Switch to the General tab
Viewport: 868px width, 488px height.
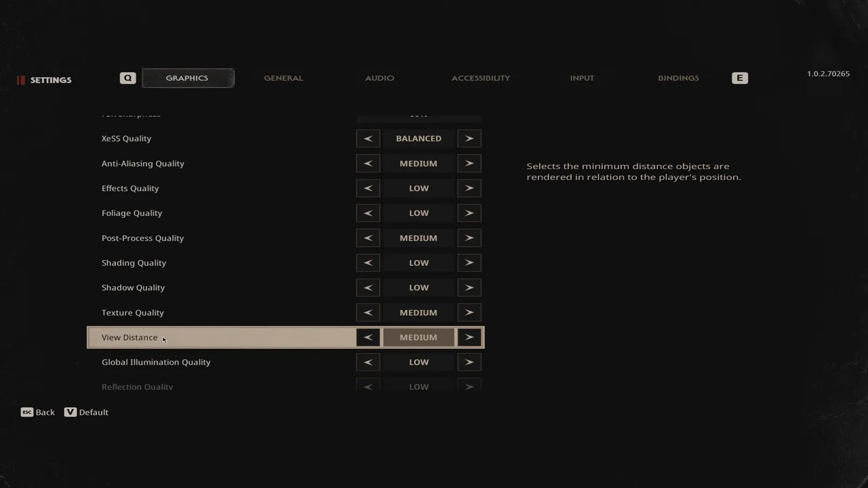click(x=283, y=78)
